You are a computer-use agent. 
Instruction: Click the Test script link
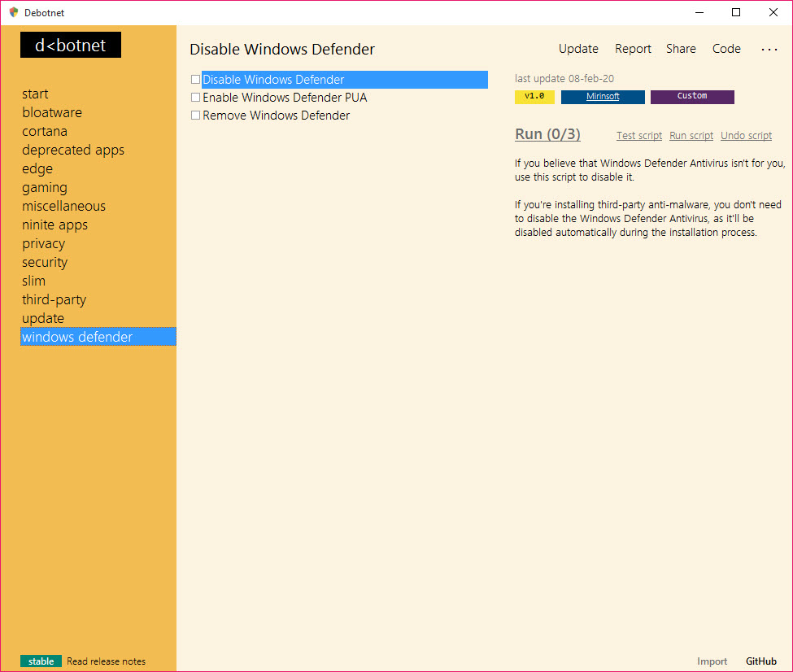639,136
